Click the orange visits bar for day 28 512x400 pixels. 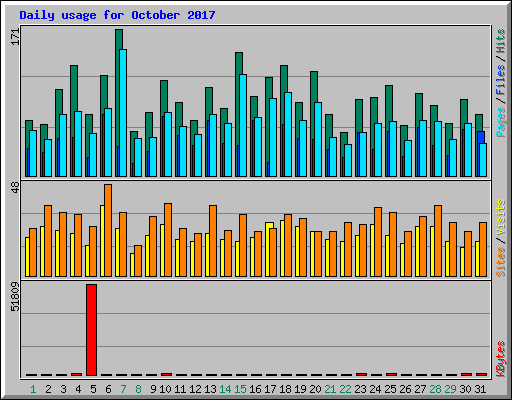click(x=438, y=241)
